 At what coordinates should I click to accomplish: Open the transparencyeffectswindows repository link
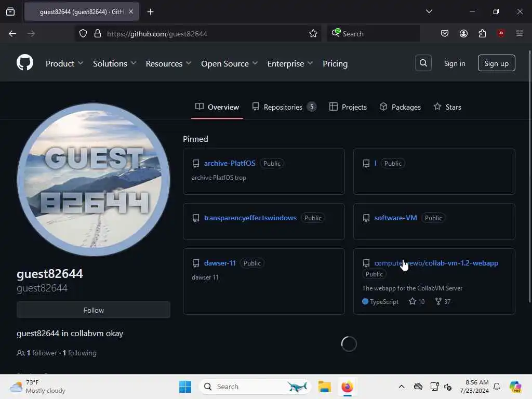click(x=250, y=218)
